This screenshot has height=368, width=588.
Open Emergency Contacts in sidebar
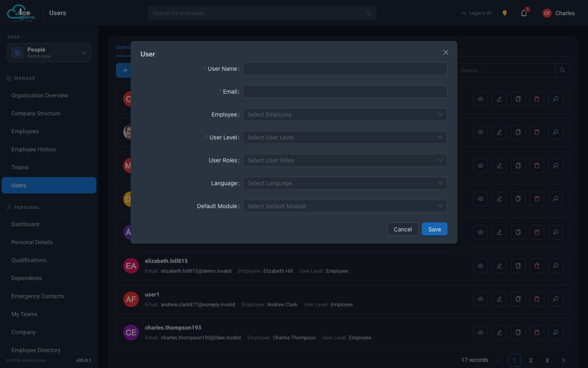pos(49,296)
